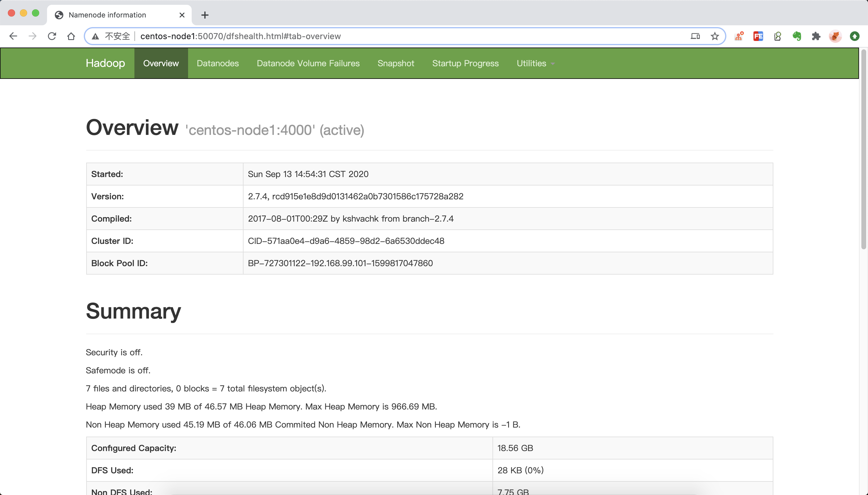Open a new browser tab

pos(205,15)
